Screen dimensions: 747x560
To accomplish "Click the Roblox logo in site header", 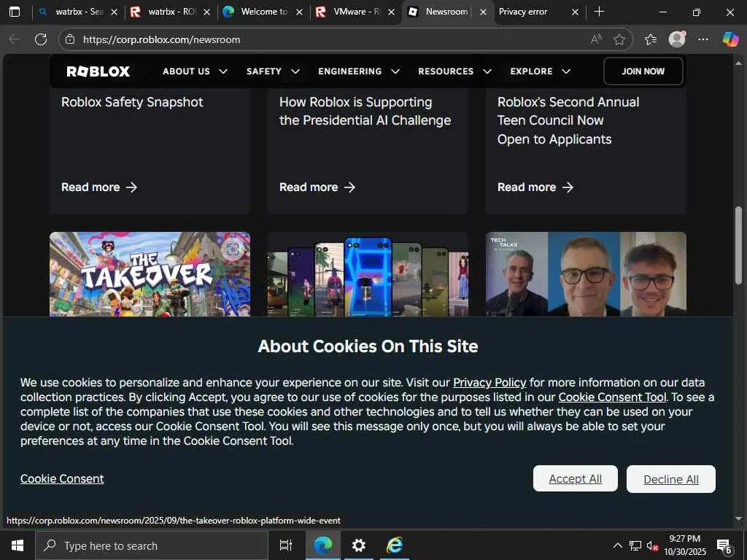I will point(98,71).
